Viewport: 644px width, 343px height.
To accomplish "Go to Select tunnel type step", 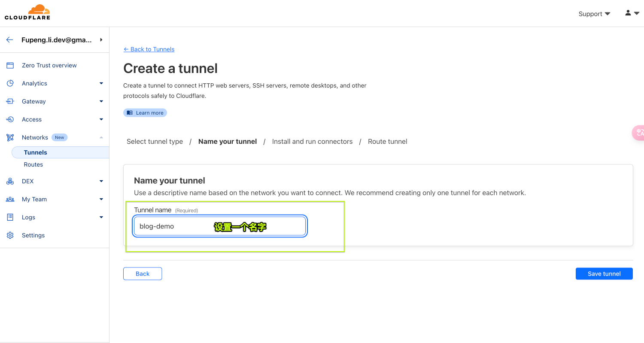I will tap(155, 142).
